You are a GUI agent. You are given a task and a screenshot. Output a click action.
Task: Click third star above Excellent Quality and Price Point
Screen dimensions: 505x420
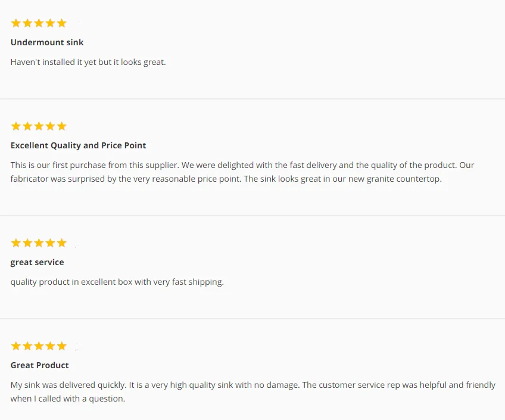point(39,126)
